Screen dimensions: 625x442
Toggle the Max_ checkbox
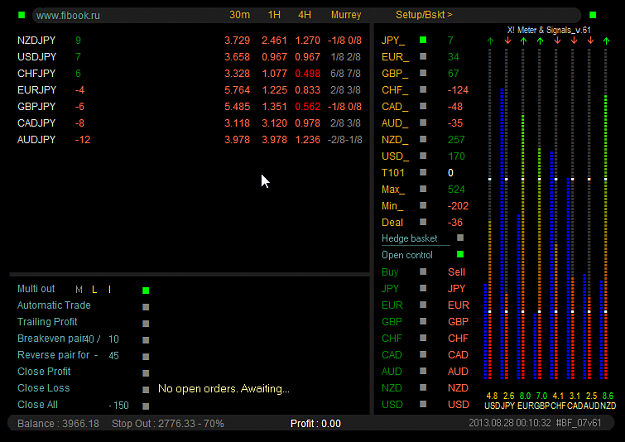pos(423,189)
